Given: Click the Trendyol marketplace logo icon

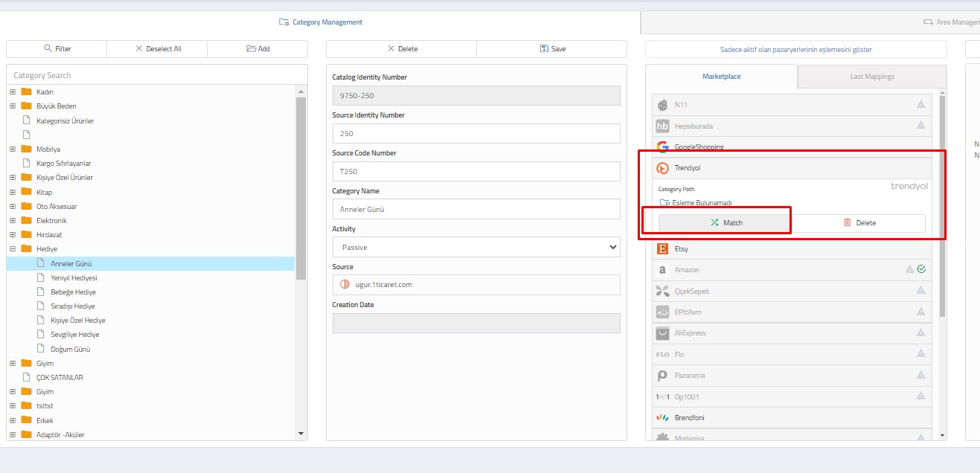Looking at the screenshot, I should (662, 168).
